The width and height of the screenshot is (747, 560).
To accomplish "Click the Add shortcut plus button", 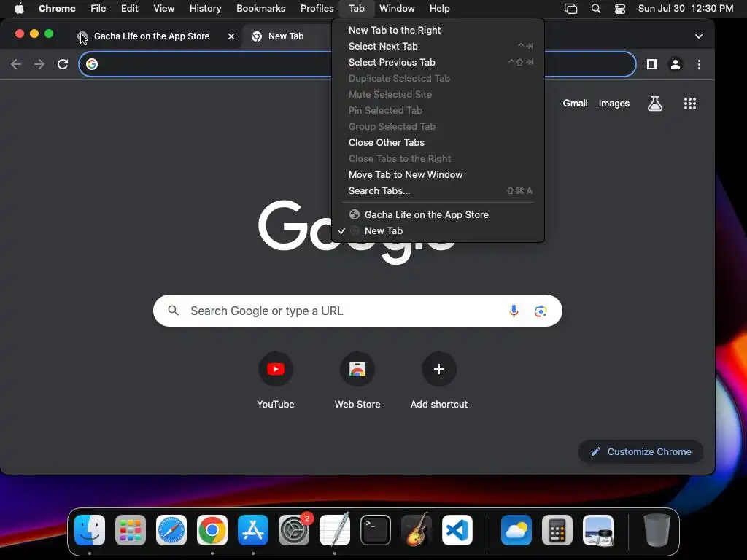I will coord(438,369).
